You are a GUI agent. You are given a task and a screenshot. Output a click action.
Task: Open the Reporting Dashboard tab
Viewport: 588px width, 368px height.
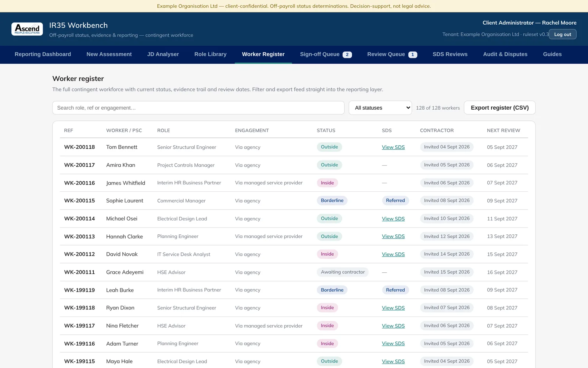43,54
